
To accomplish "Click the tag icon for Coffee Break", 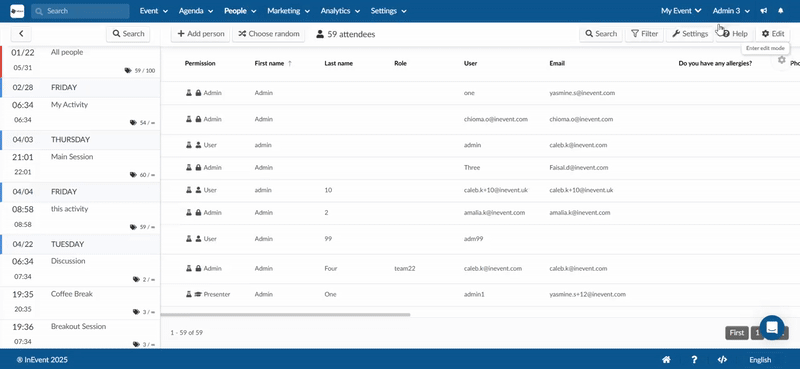I will coord(136,312).
